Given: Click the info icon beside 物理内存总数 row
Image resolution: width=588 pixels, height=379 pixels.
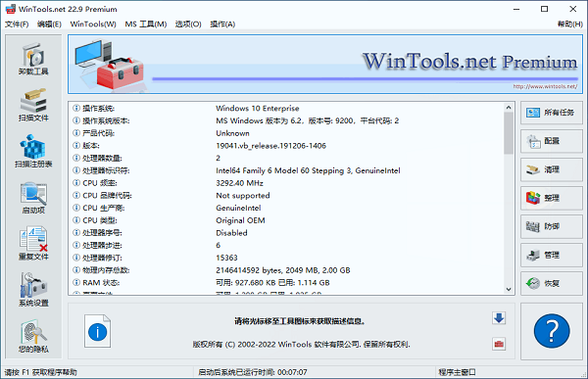Looking at the screenshot, I should 76,270.
